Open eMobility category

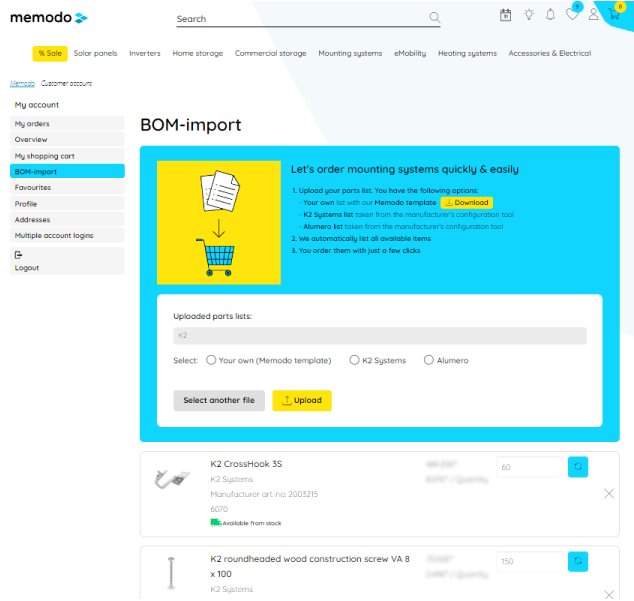[410, 53]
